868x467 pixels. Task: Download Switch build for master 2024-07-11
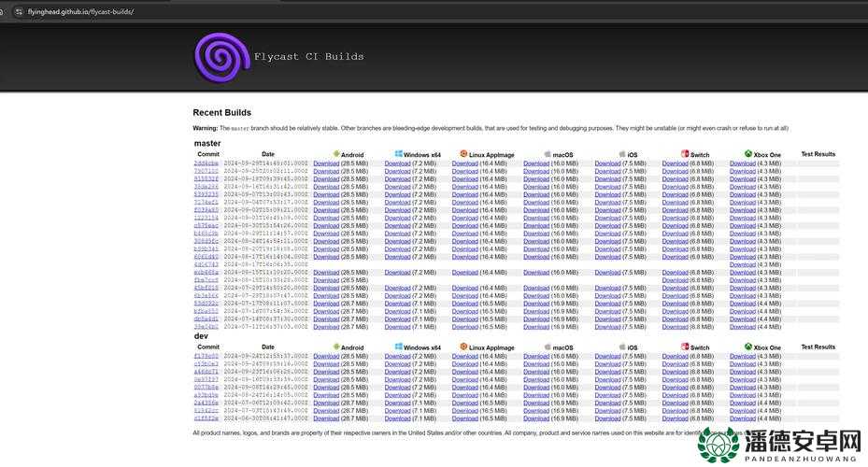(675, 327)
